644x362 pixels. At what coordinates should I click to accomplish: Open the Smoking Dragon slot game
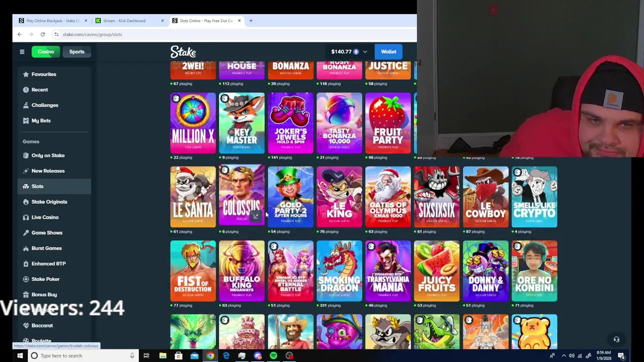click(340, 271)
